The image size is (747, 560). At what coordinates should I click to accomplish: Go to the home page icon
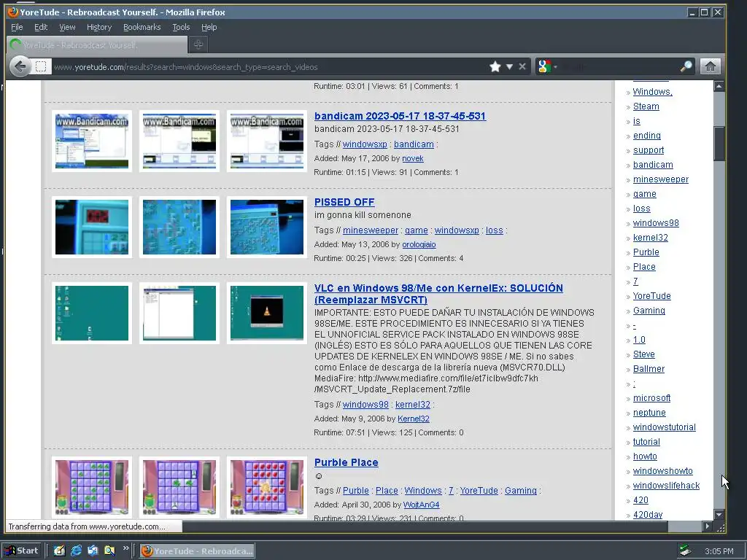click(x=710, y=66)
